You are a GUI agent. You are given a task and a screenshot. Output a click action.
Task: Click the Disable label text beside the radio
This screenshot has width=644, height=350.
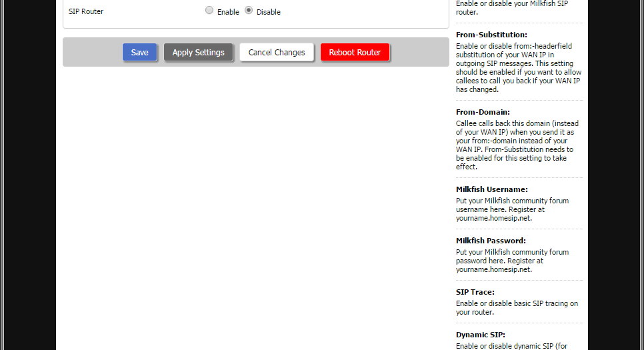point(269,12)
